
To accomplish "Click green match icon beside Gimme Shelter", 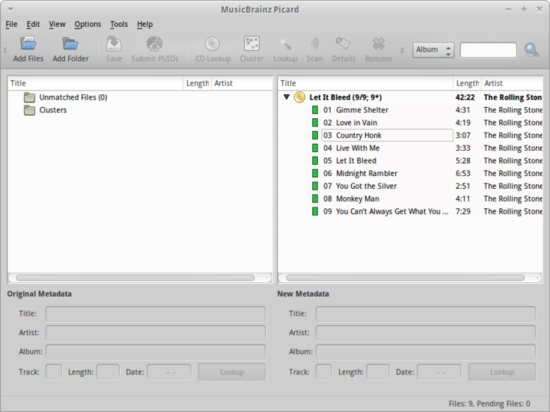I will (x=315, y=110).
